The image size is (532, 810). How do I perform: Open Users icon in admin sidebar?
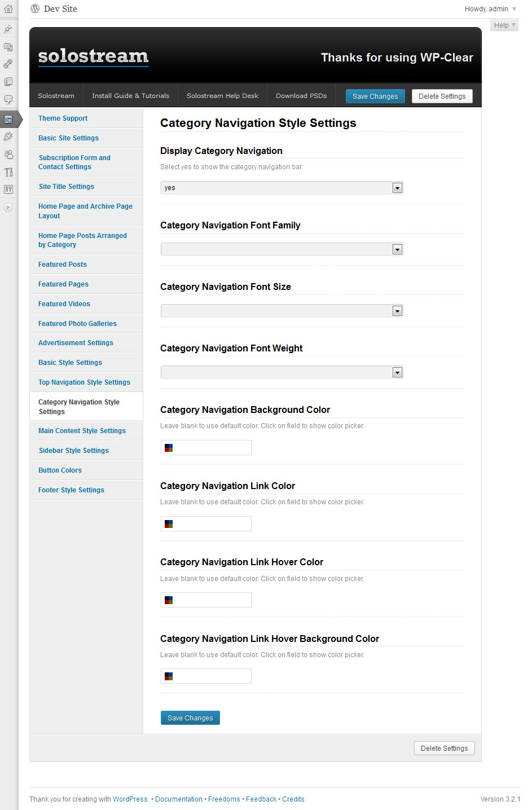(x=8, y=155)
